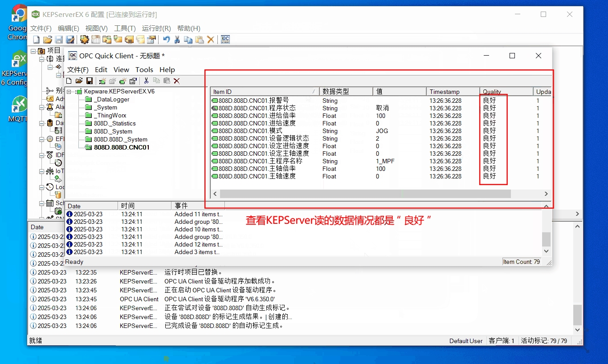
Task: Click horizontal scrollbar thumb in item list
Action: (365, 194)
